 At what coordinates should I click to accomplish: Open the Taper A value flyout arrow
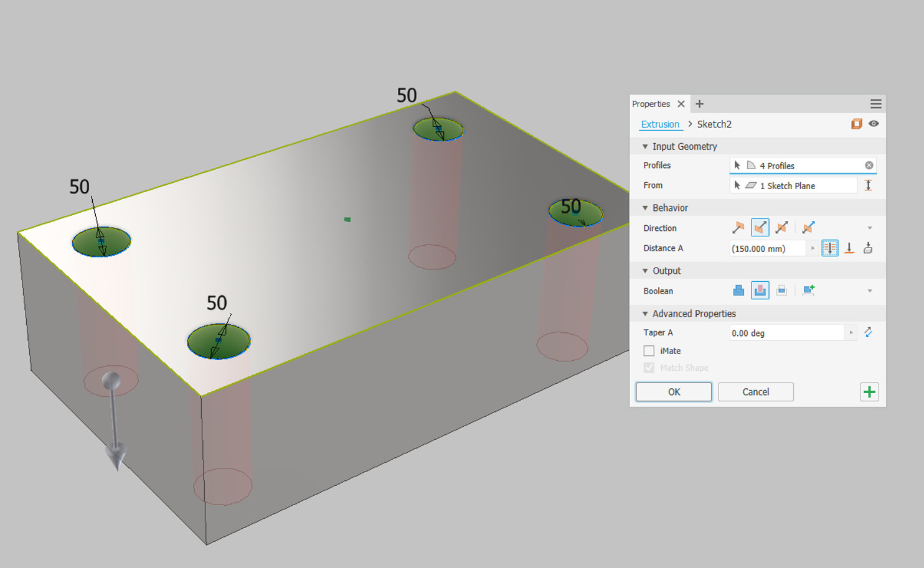851,333
